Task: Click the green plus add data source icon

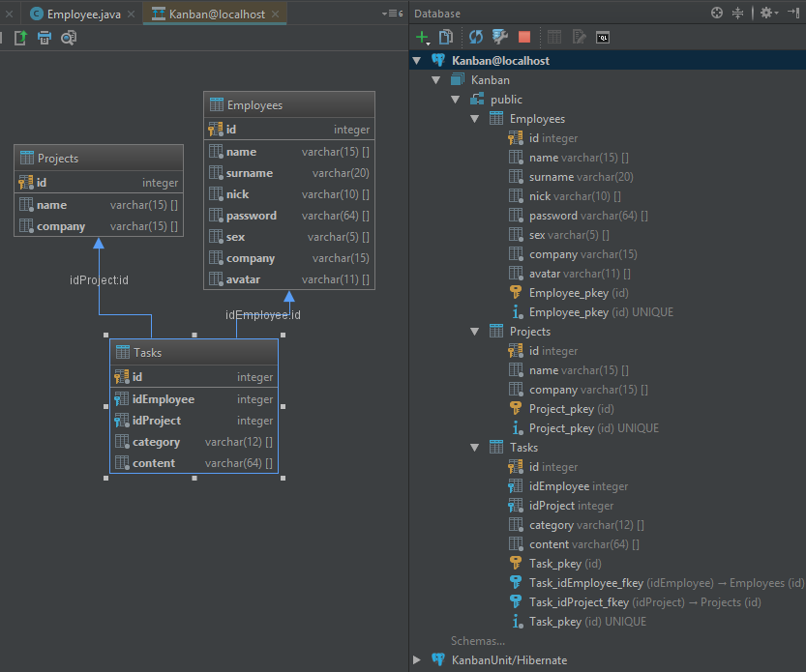Action: pyautogui.click(x=422, y=38)
